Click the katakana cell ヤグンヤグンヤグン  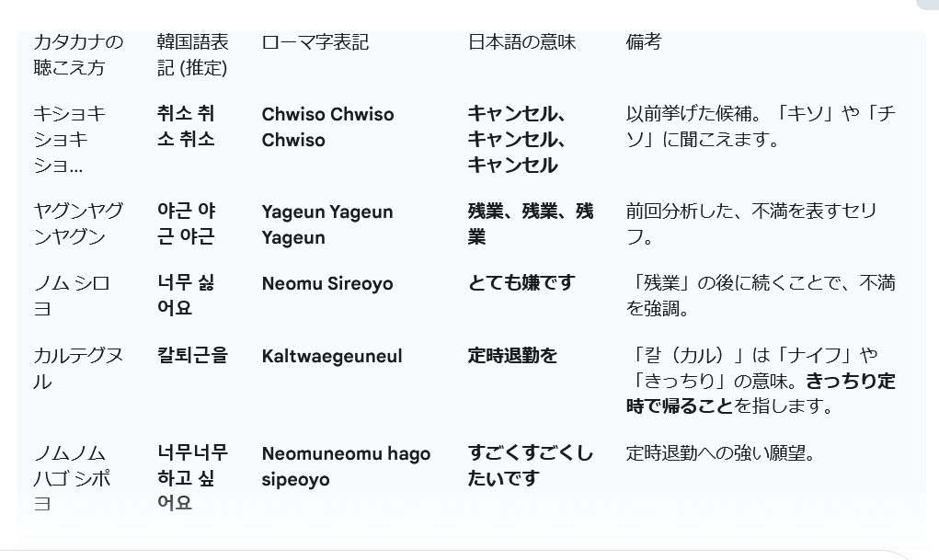(78, 223)
